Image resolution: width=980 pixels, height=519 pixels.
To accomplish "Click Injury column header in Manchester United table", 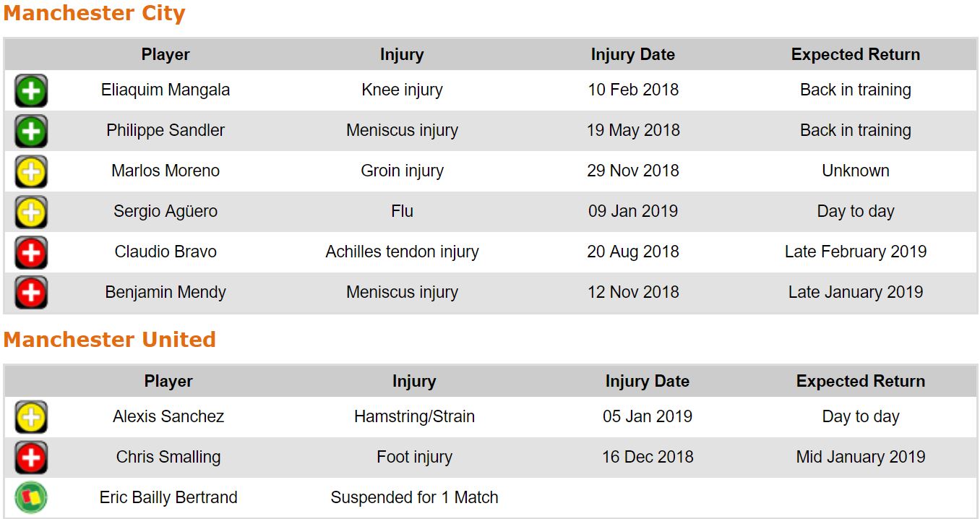I will point(414,382).
